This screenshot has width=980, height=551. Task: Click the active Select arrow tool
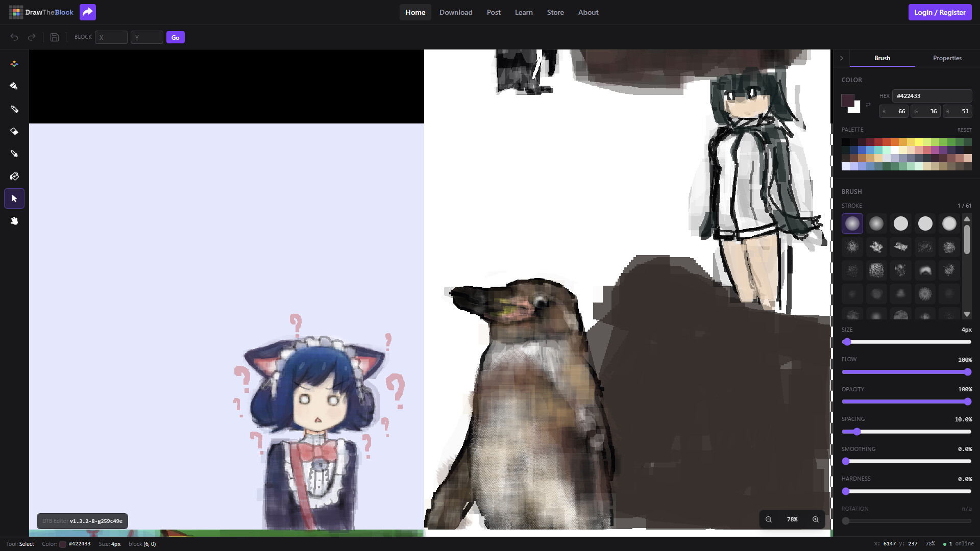(x=14, y=198)
